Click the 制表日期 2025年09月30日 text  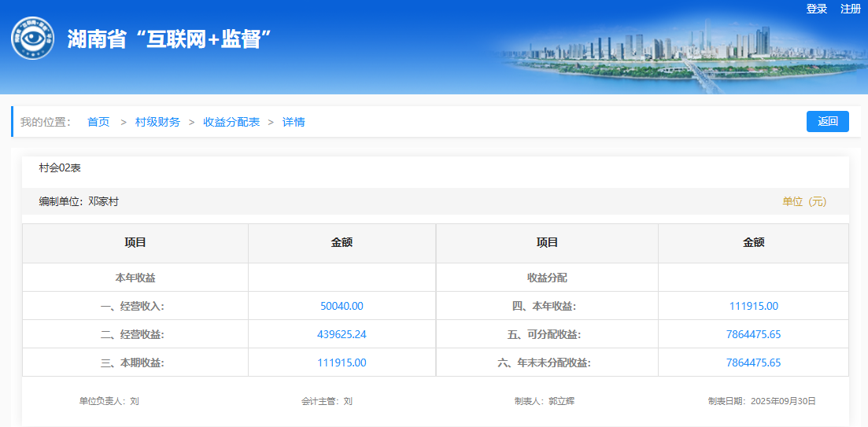coord(761,401)
